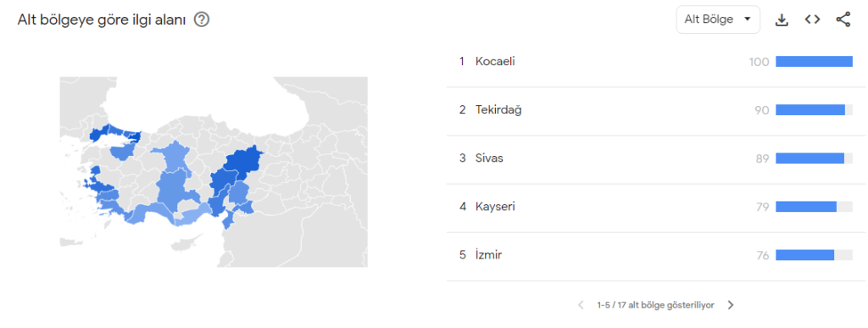Click the Kayseri interest bar at 79
Viewport: 868px width, 328px height.
814,207
